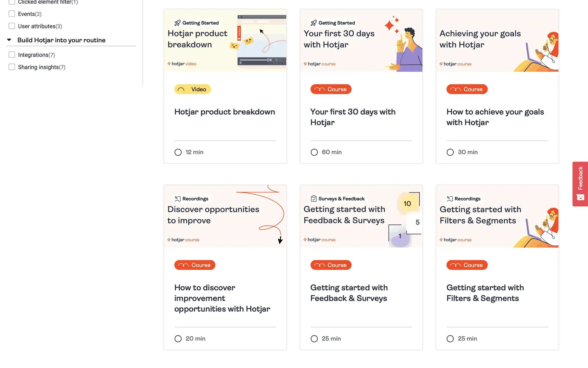Tick the Integrations checkbox
This screenshot has width=588, height=368.
[12, 55]
